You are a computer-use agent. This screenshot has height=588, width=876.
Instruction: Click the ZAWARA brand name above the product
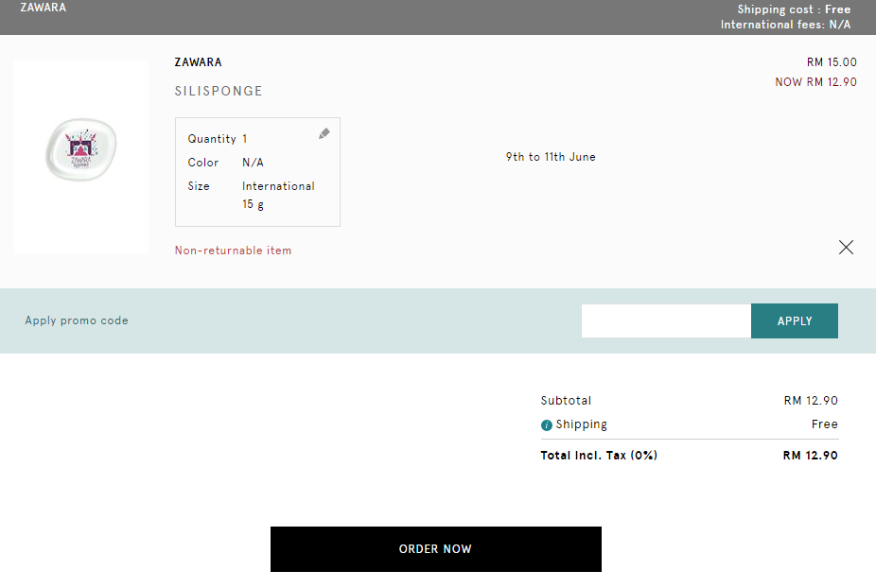(x=198, y=62)
